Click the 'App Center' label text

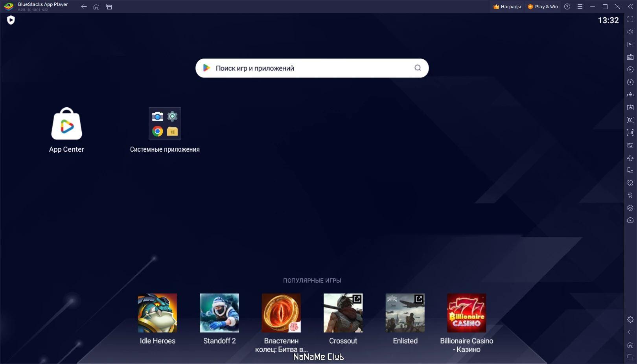tap(66, 149)
